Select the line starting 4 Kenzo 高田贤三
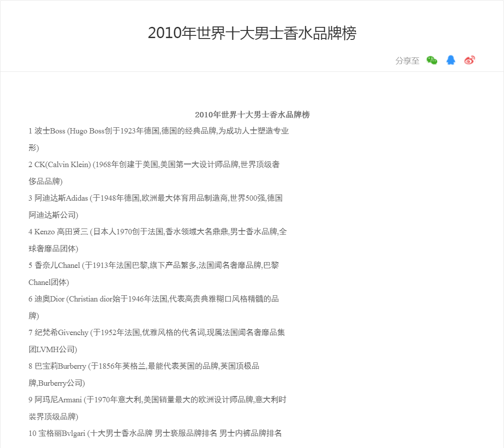 coord(158,232)
